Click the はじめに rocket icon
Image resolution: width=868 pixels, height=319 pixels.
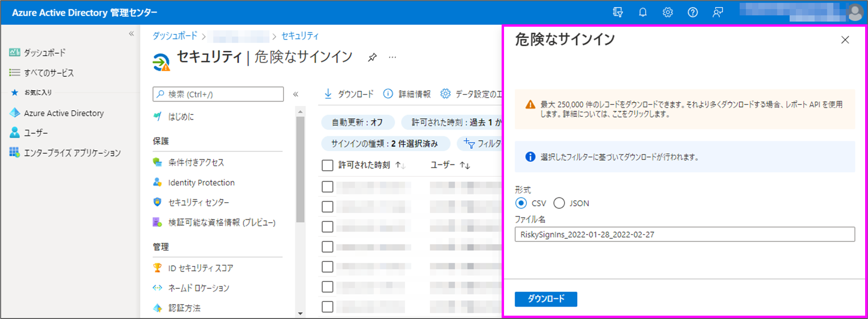pos(157,116)
